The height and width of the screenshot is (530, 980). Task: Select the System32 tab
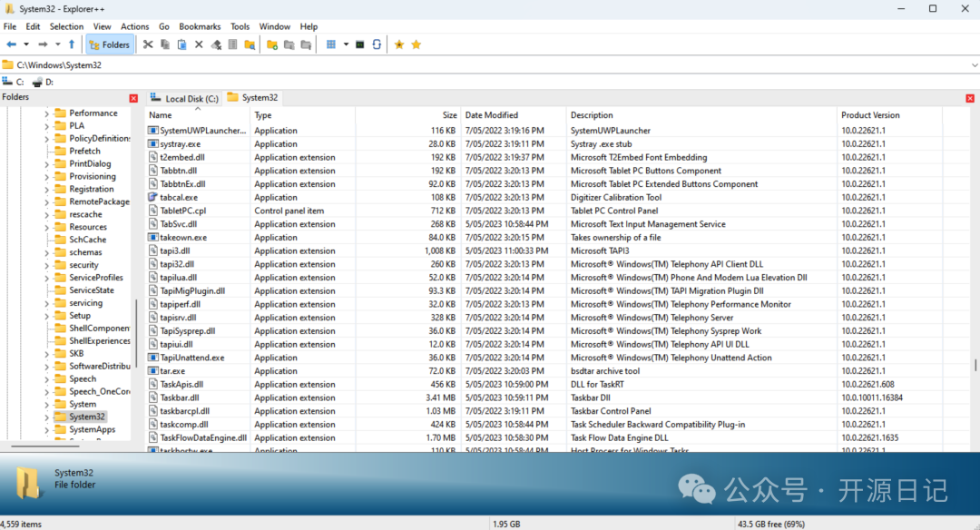click(x=252, y=97)
